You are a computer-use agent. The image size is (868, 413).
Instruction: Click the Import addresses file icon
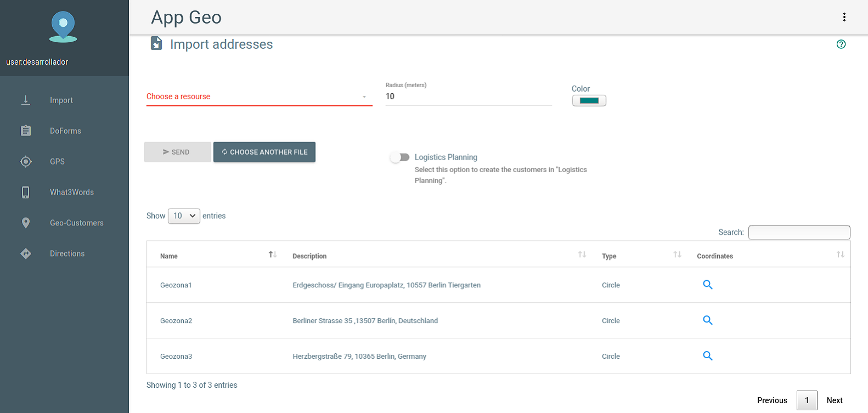click(x=156, y=44)
